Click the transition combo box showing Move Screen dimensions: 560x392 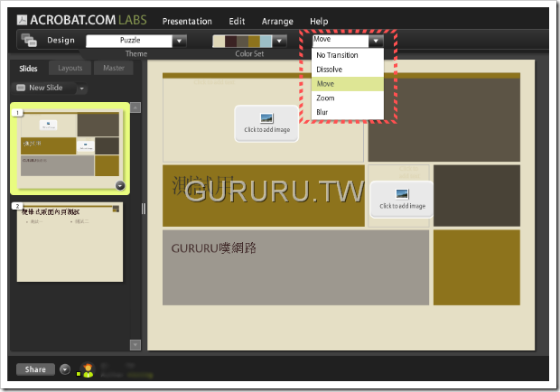click(348, 41)
